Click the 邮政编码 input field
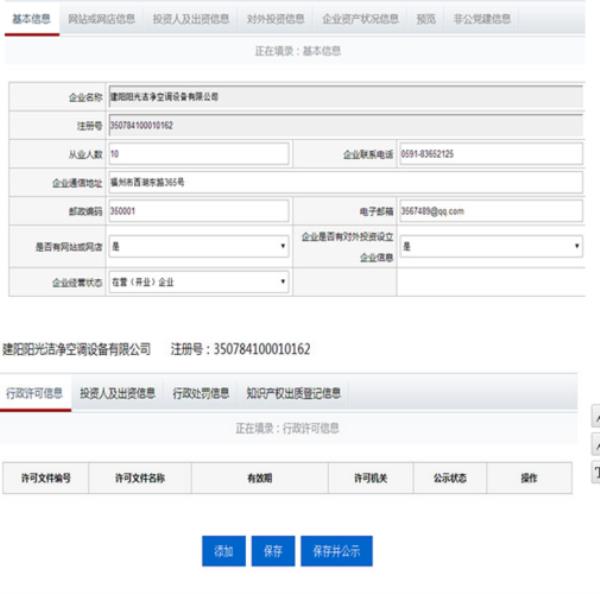Image resolution: width=600 pixels, height=594 pixels. point(199,211)
